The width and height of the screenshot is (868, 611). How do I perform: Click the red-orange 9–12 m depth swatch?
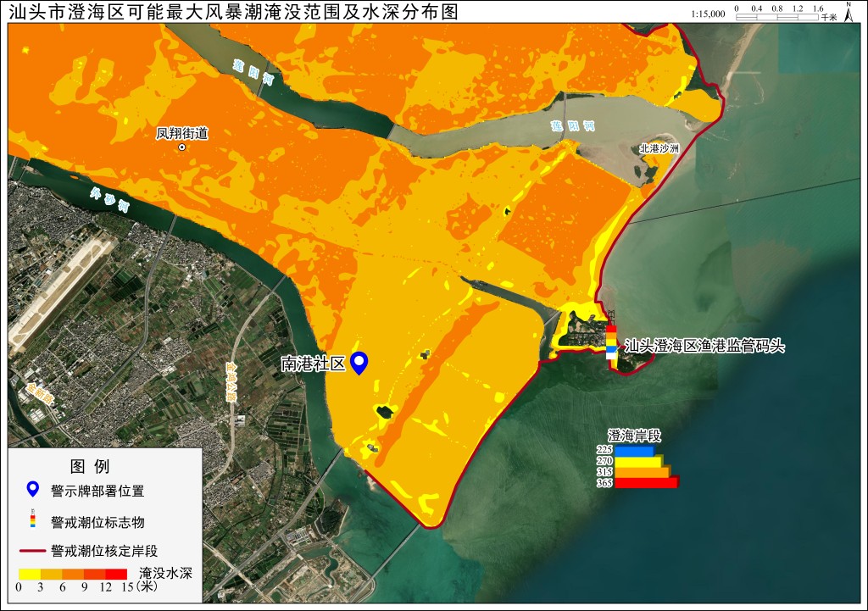click(x=94, y=574)
